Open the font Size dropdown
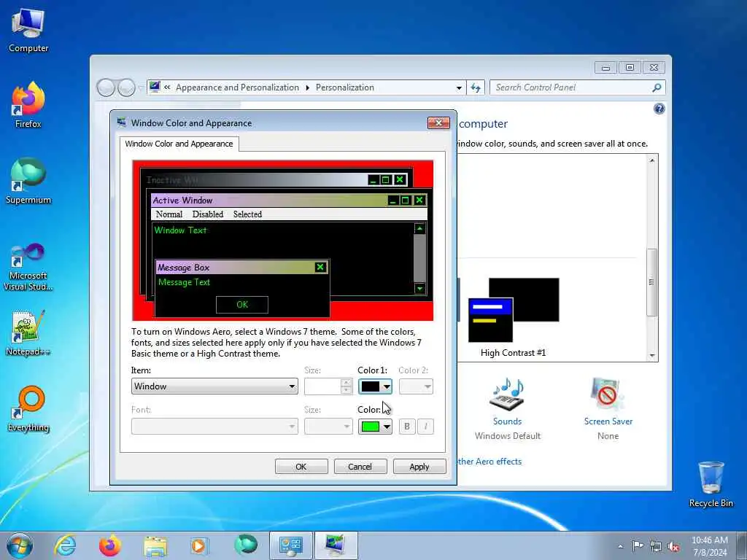 tap(328, 426)
